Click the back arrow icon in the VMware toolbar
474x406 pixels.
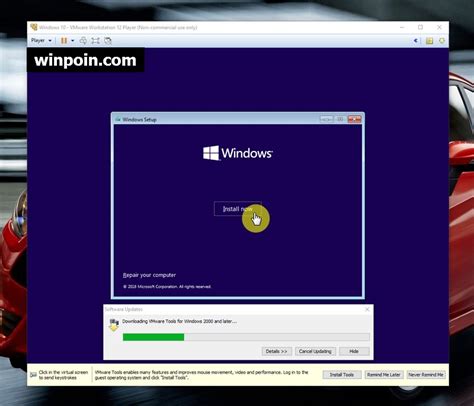coord(416,41)
